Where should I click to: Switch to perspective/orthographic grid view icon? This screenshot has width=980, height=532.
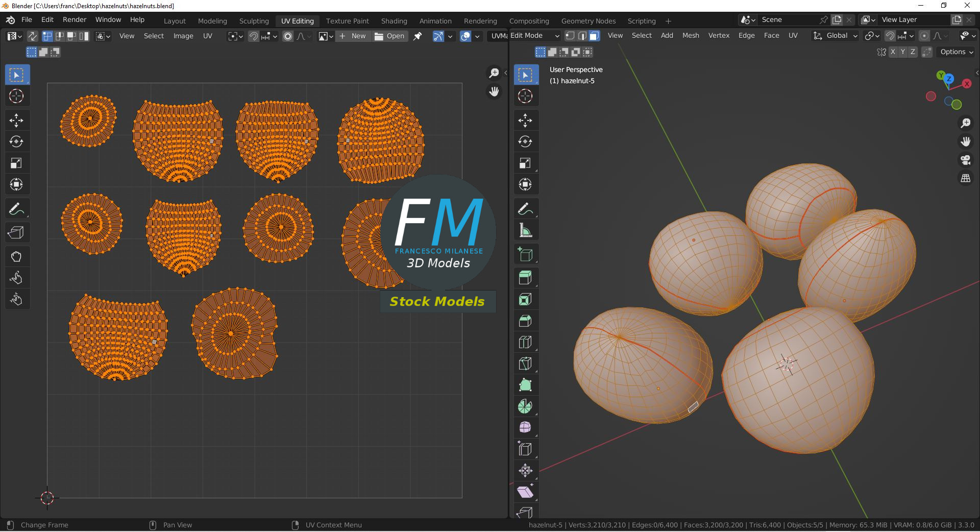point(965,178)
